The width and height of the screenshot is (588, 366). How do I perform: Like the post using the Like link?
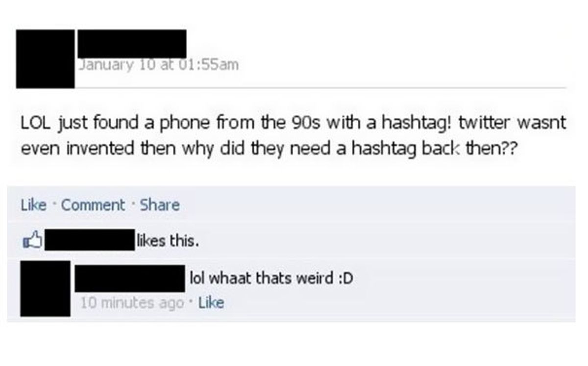click(34, 205)
